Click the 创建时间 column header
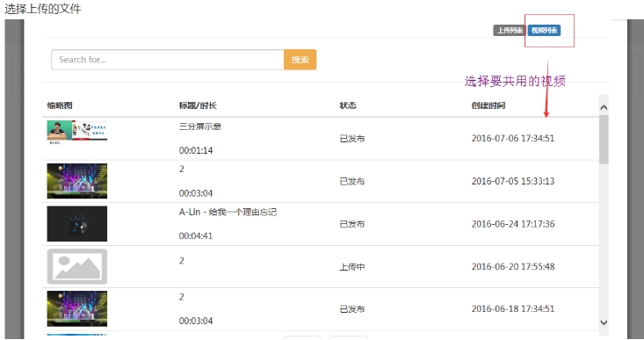The width and height of the screenshot is (644, 340). [488, 105]
